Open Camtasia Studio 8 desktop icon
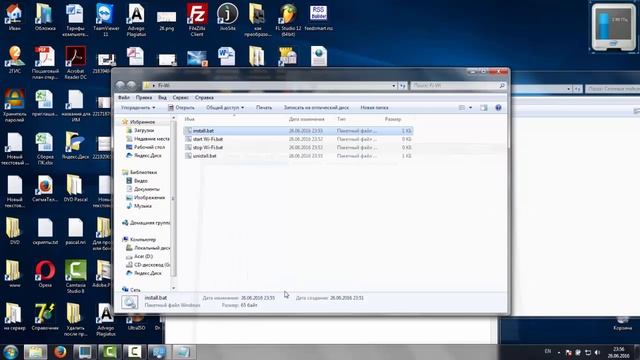This screenshot has height=360, width=640. click(76, 277)
